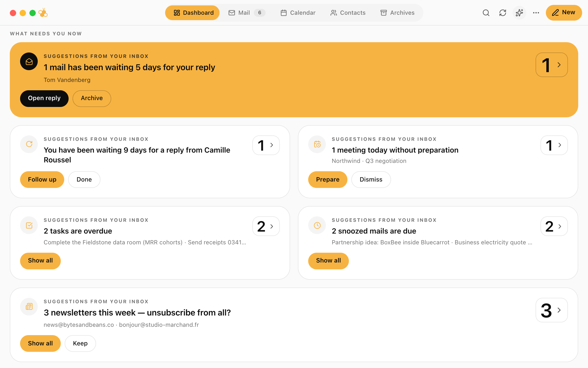Click the meeting calendar-clock icon

click(x=317, y=144)
